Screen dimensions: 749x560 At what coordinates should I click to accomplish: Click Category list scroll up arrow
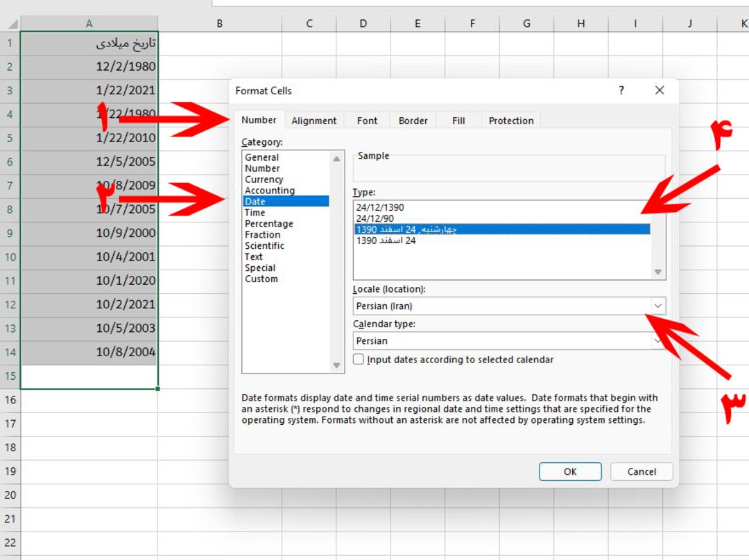coord(337,159)
